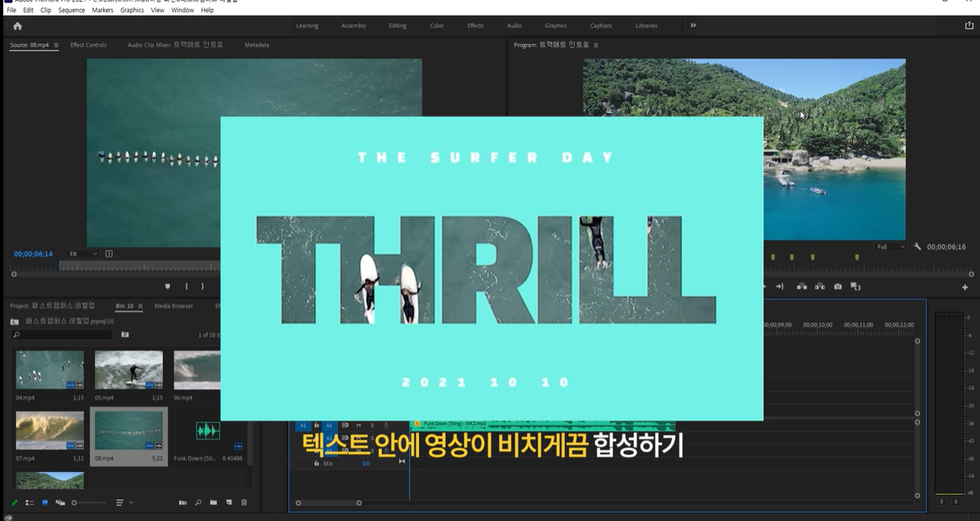The height and width of the screenshot is (521, 980).
Task: Adjust the thumbnail size zoom slider
Action: click(89, 503)
